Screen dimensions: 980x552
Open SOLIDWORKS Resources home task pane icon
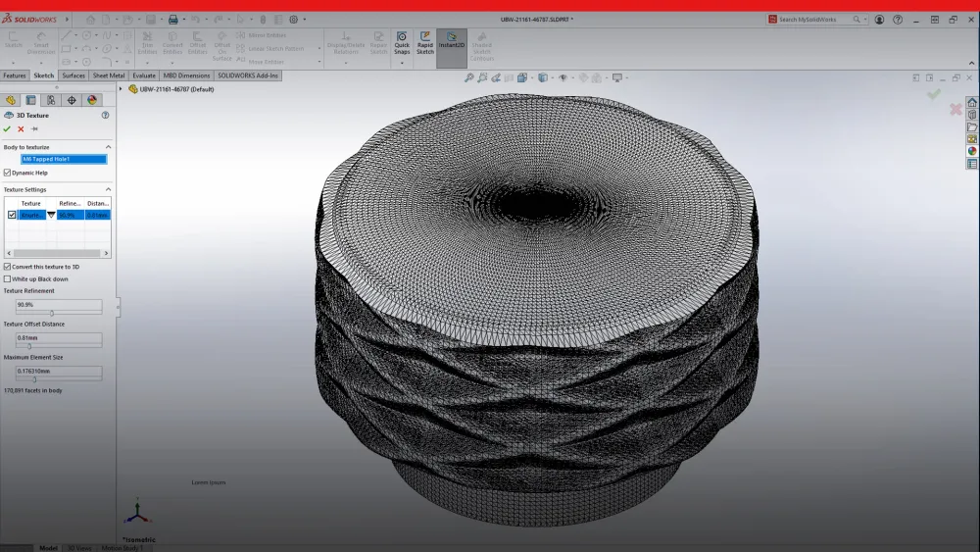tap(972, 103)
